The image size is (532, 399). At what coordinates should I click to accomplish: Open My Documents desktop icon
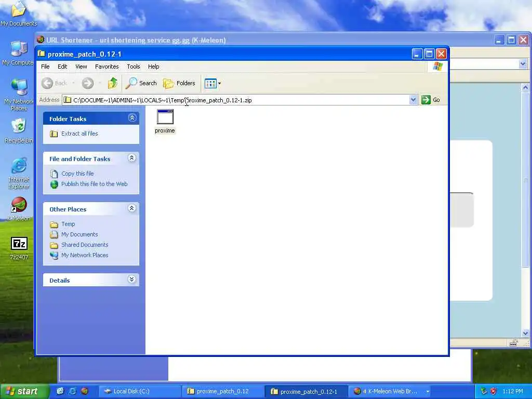pyautogui.click(x=19, y=14)
